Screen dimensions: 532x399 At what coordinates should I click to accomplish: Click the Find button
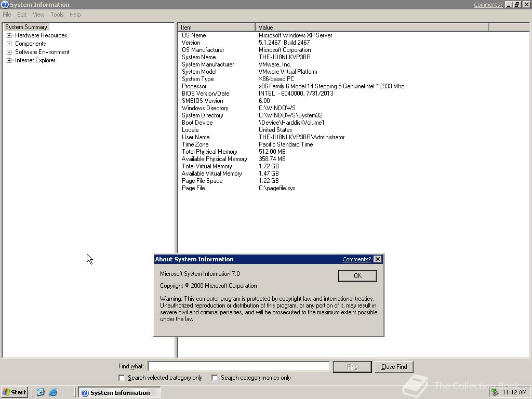(x=352, y=367)
